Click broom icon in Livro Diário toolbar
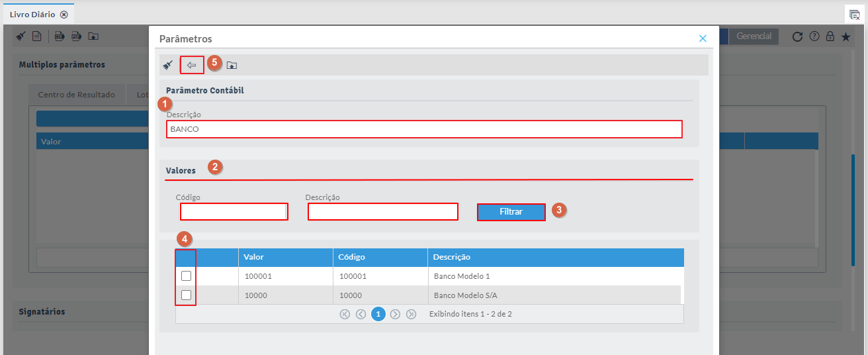This screenshot has height=355, width=868. pyautogui.click(x=21, y=36)
